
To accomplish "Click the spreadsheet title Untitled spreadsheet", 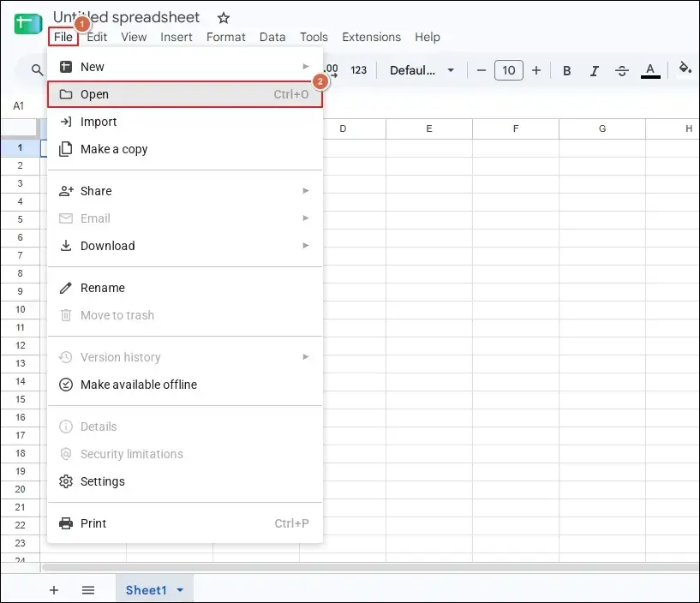I will pyautogui.click(x=126, y=17).
